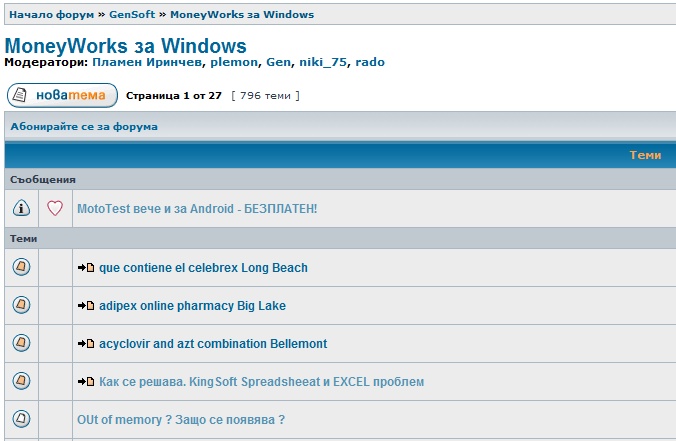Click the Съобщения section header
The image size is (676, 441).
(43, 180)
